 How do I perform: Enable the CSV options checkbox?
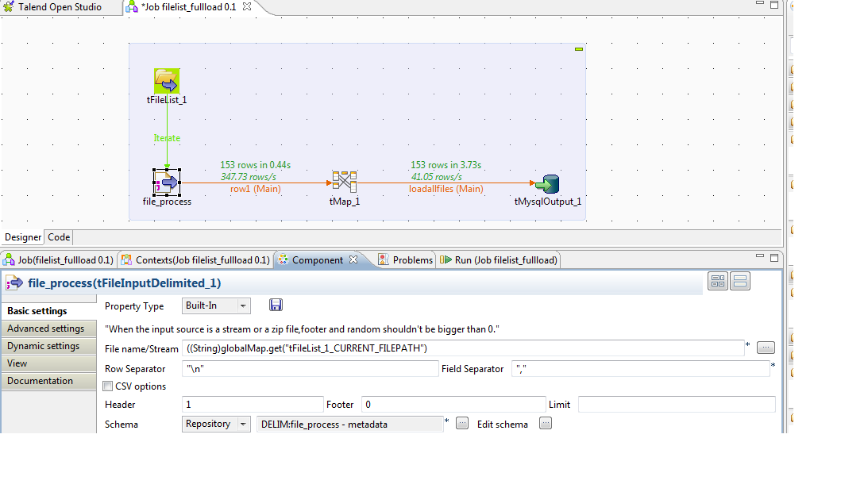pos(108,386)
